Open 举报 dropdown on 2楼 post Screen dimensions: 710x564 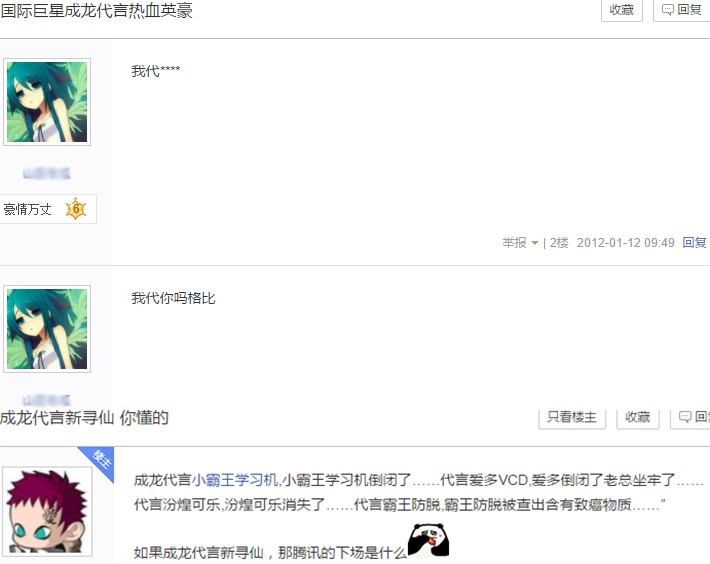(520, 243)
